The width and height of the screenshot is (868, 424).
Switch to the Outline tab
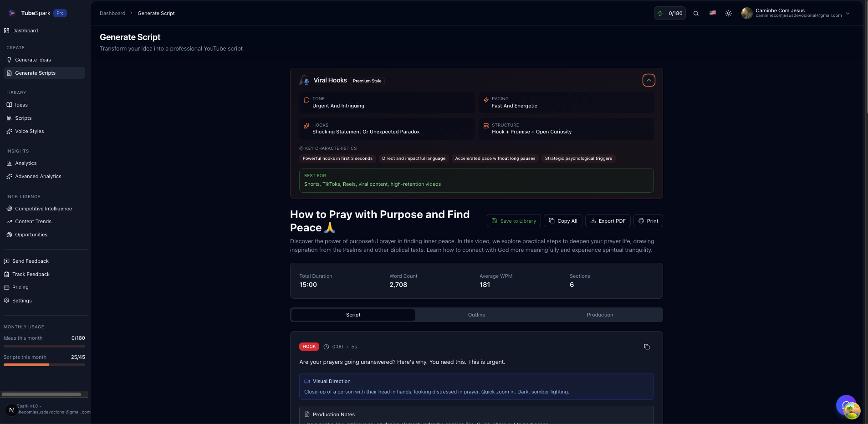[x=476, y=315]
